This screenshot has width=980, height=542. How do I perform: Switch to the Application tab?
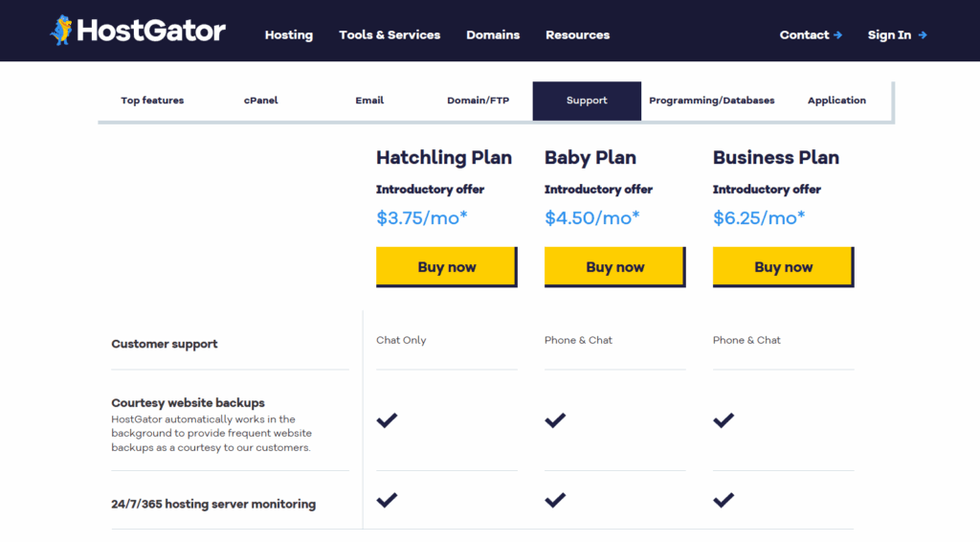(x=836, y=101)
